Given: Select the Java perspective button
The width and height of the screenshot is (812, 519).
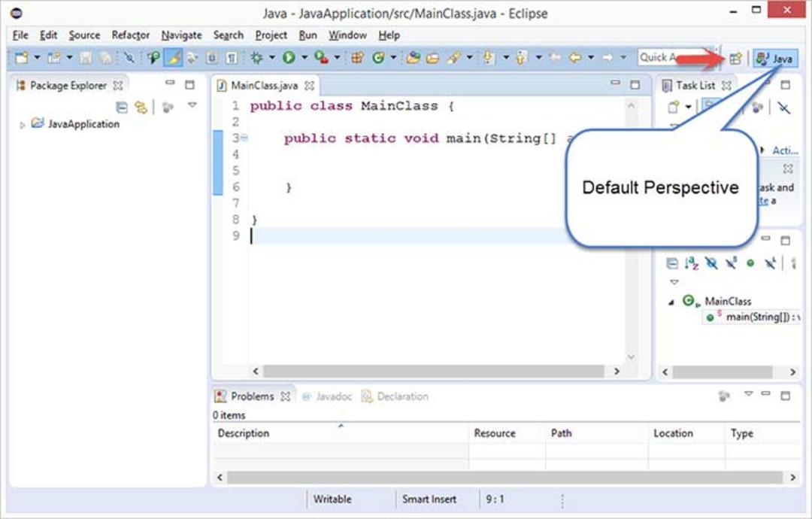Looking at the screenshot, I should [775, 58].
